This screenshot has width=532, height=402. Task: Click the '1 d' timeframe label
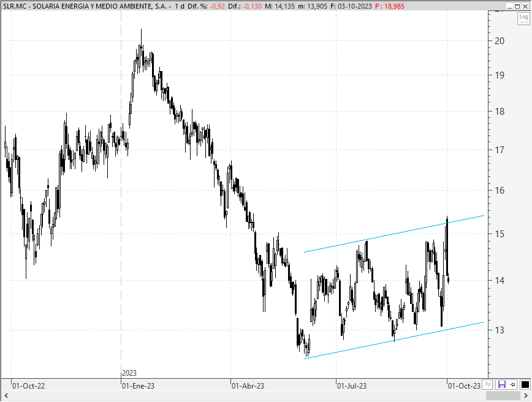point(180,6)
